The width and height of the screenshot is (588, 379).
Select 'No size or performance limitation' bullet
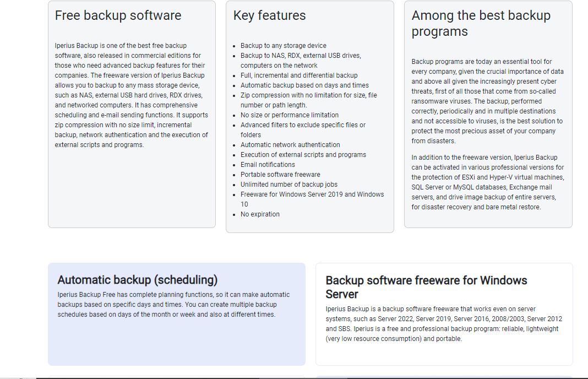[288, 115]
